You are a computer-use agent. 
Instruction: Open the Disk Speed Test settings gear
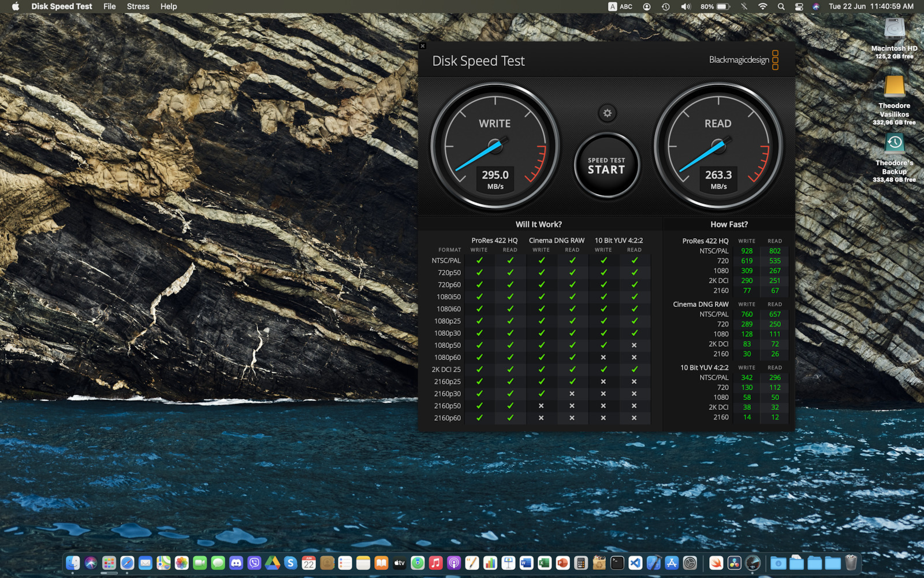607,113
